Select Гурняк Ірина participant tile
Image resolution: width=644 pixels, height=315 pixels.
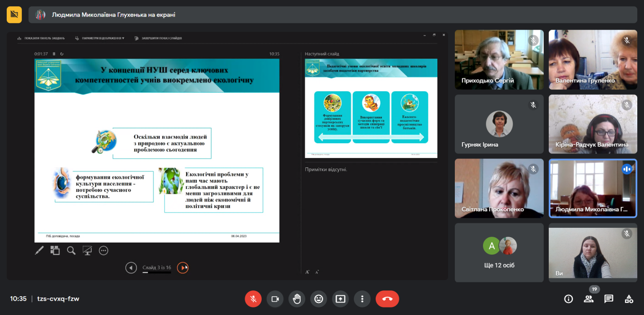click(499, 124)
